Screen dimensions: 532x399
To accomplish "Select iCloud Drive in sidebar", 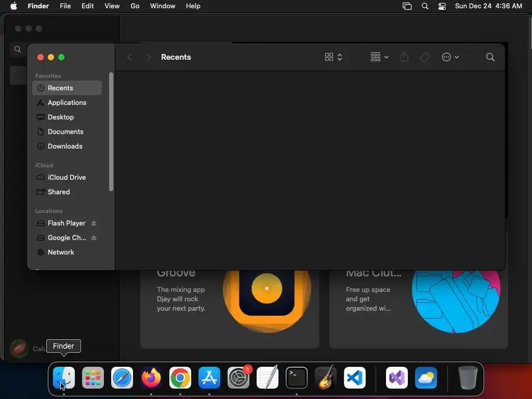I will click(x=67, y=178).
